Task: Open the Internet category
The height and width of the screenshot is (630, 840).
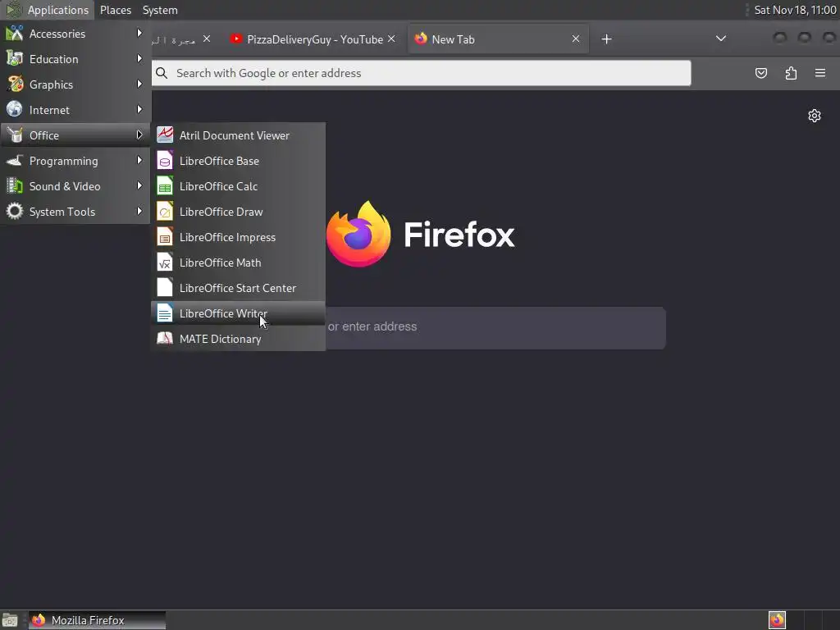Action: tap(75, 110)
